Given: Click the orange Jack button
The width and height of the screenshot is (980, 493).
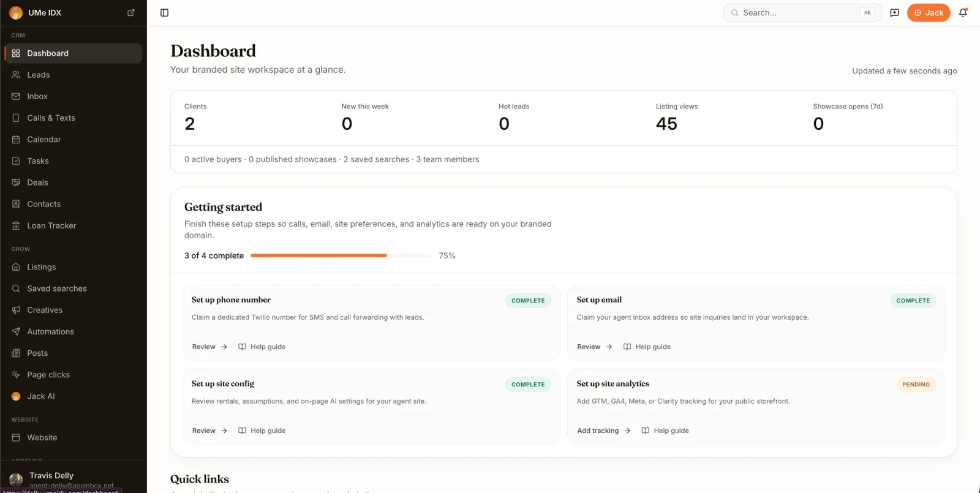Looking at the screenshot, I should tap(929, 13).
